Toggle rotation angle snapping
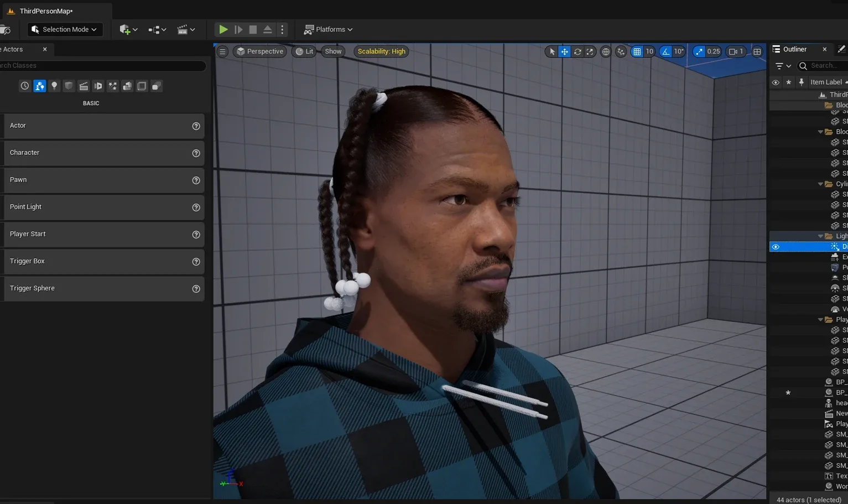 coord(666,51)
